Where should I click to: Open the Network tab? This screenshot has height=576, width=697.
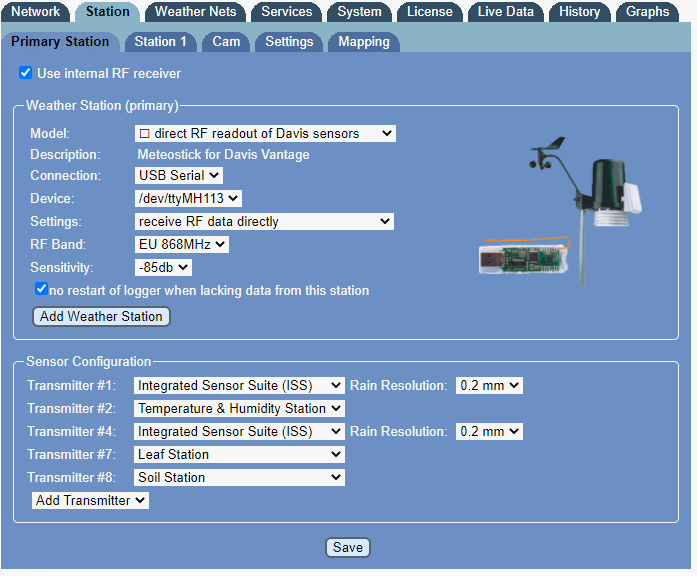pyautogui.click(x=35, y=12)
